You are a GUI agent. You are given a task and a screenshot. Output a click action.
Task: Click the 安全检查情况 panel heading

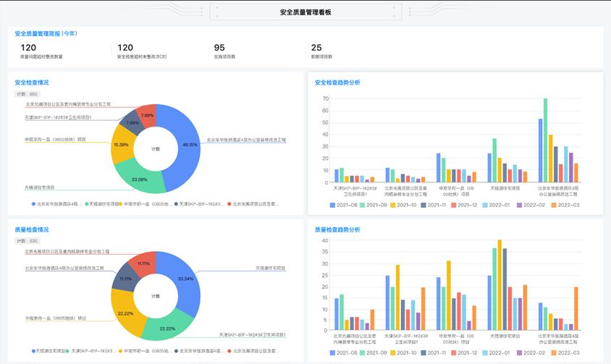pos(31,82)
